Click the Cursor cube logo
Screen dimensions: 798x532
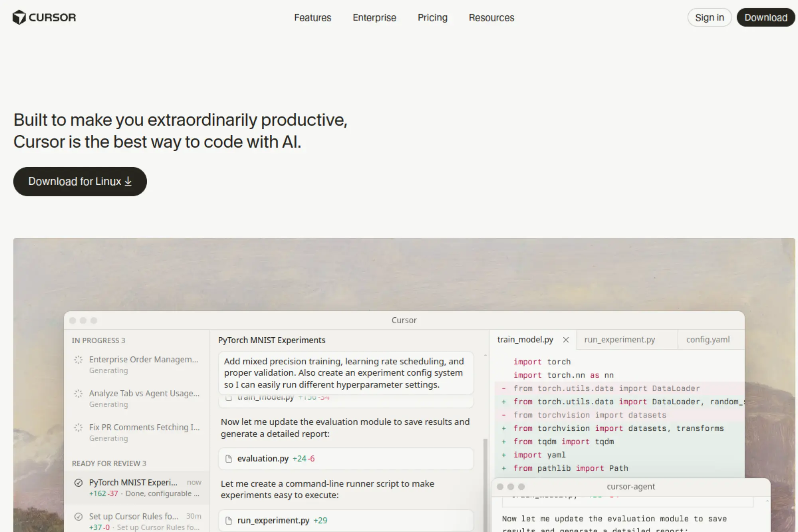[x=19, y=18]
